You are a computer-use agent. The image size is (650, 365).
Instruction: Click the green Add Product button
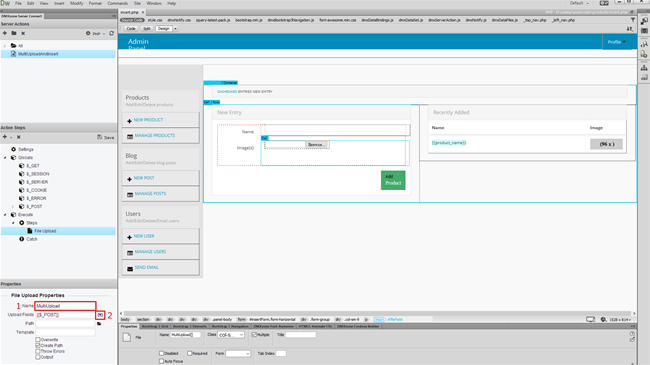(393, 180)
